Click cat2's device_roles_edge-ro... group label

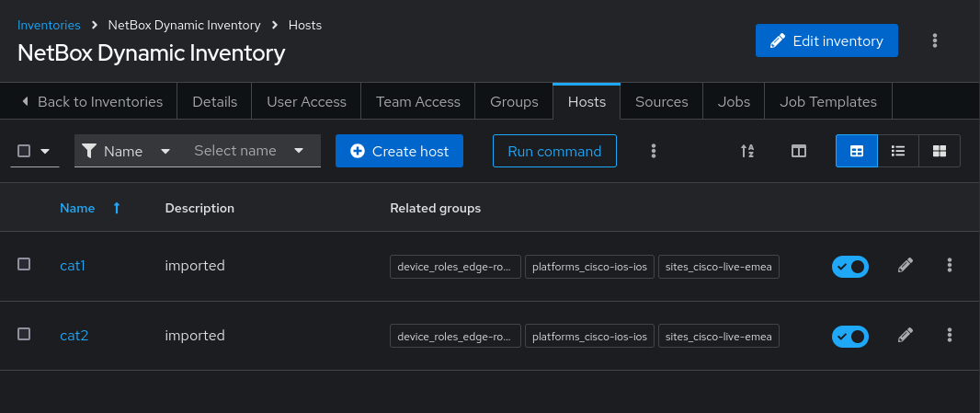[x=455, y=337]
